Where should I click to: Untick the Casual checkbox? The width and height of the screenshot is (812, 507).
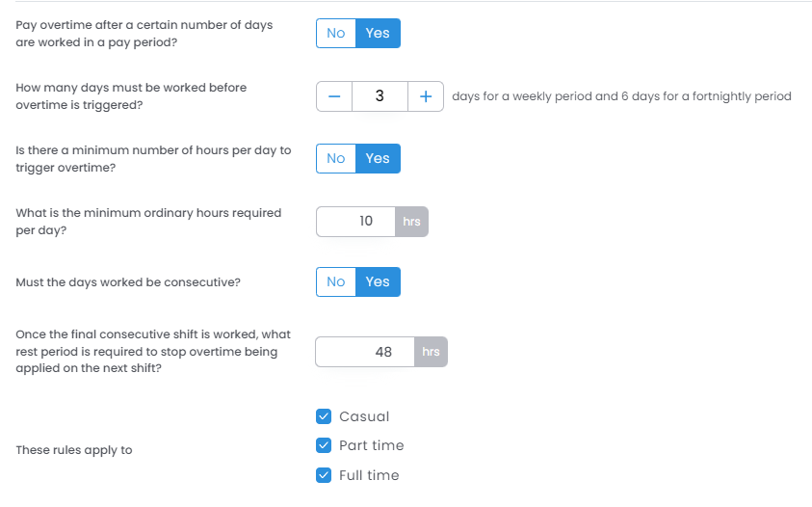click(324, 416)
